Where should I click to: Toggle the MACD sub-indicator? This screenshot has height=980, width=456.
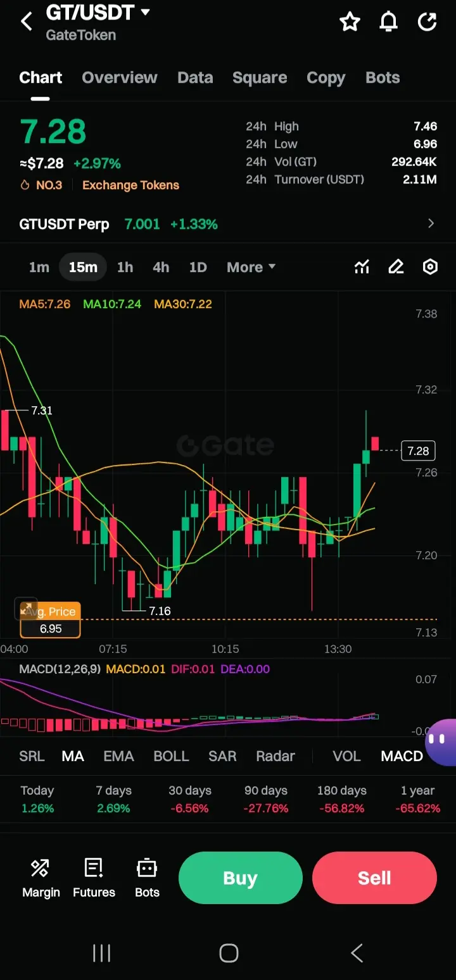[x=402, y=756]
